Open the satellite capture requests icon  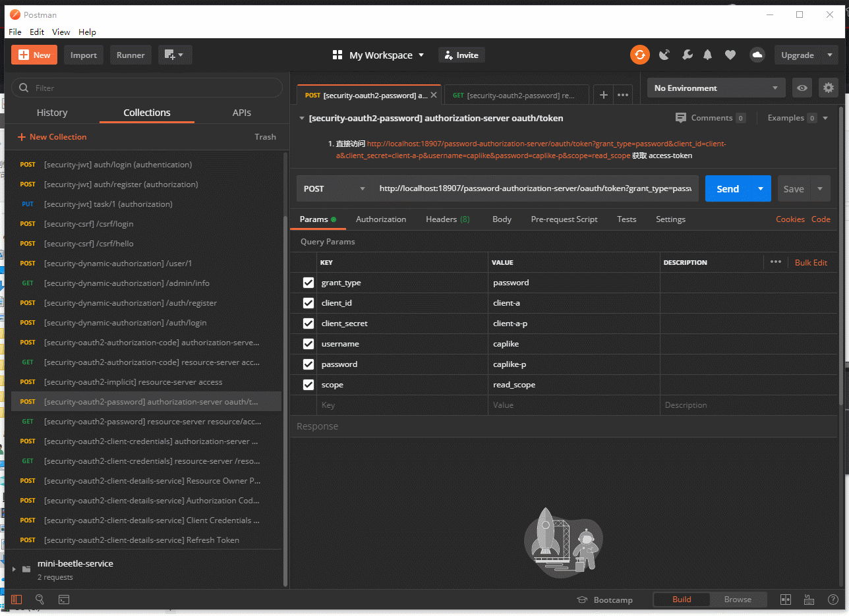tap(664, 55)
